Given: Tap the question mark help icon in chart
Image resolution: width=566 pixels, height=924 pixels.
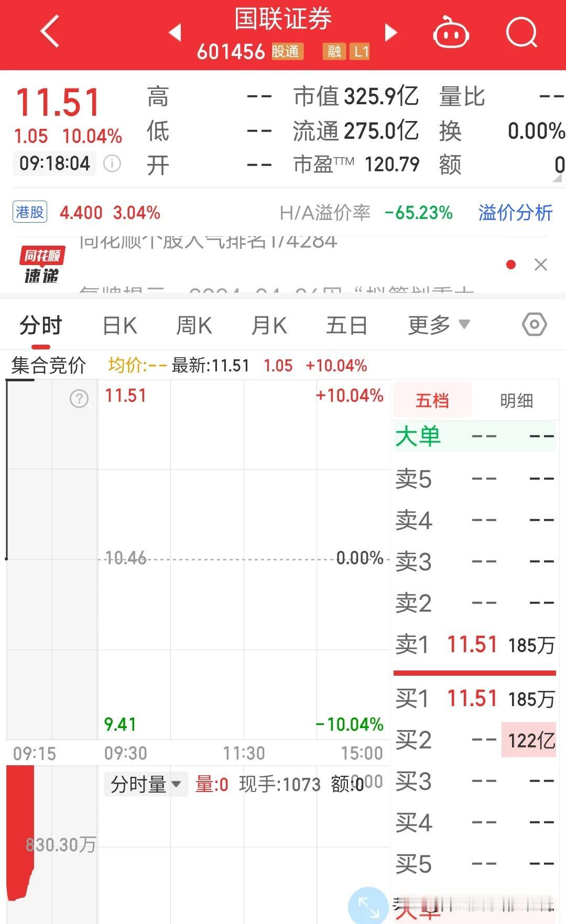Looking at the screenshot, I should pos(79,399).
